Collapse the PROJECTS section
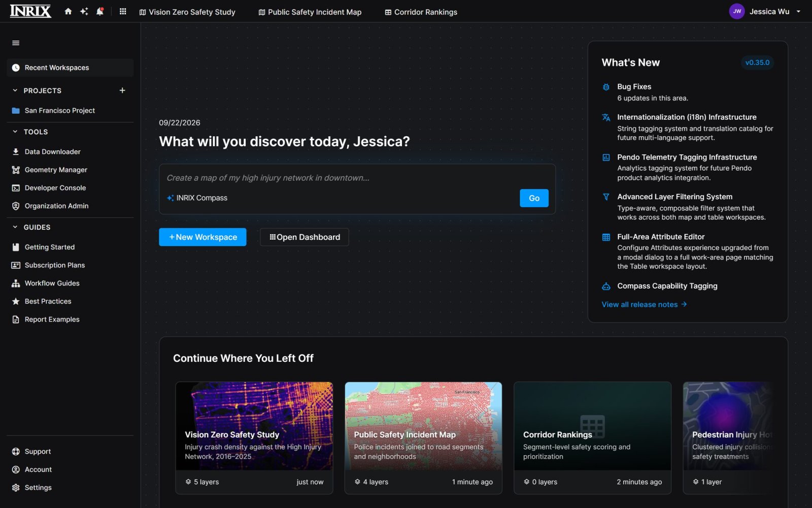 coord(15,90)
